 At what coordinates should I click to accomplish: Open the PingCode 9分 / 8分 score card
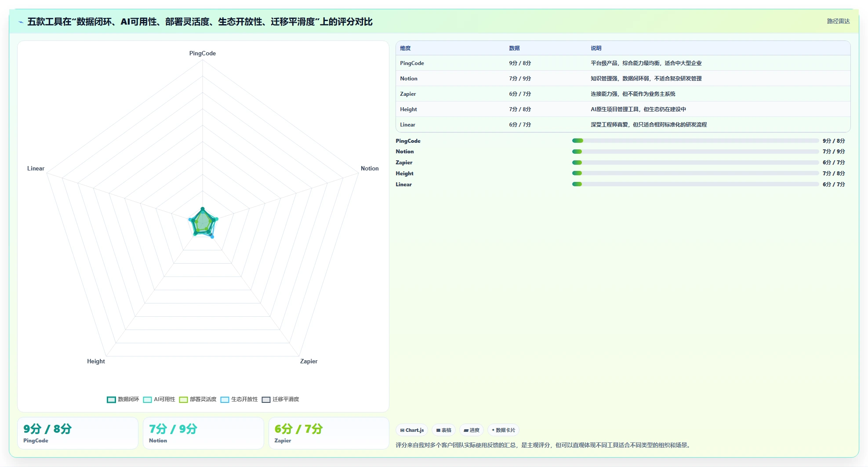78,433
